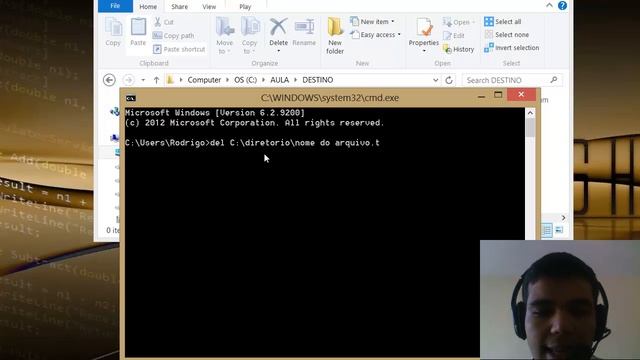Switch to large icons view in Explorer
Image resolution: width=640 pixels, height=360 pixels.
(x=559, y=230)
